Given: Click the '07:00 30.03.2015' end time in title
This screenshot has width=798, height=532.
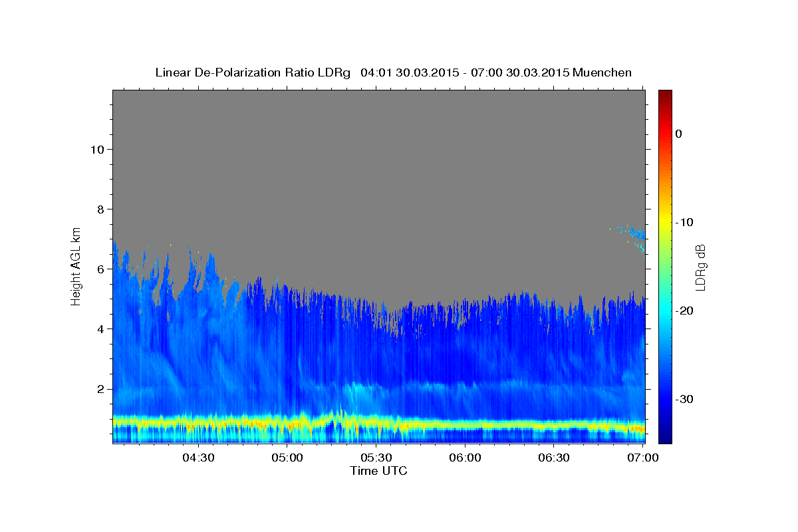Looking at the screenshot, I should click(x=520, y=72).
